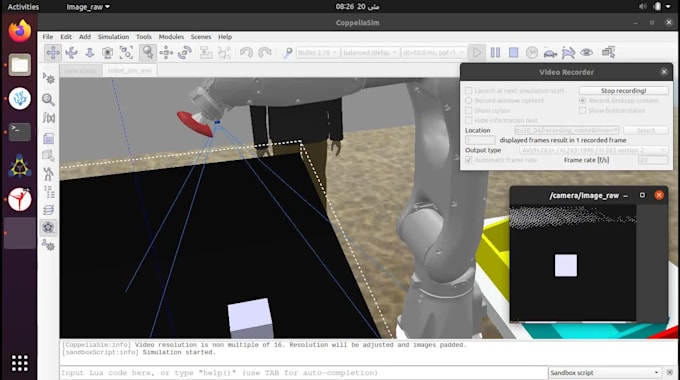Toggle visualization with eye icon

point(587,52)
